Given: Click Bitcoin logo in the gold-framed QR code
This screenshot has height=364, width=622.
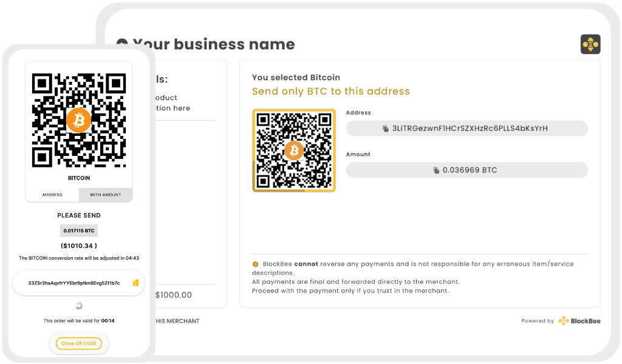Looking at the screenshot, I should coord(294,150).
